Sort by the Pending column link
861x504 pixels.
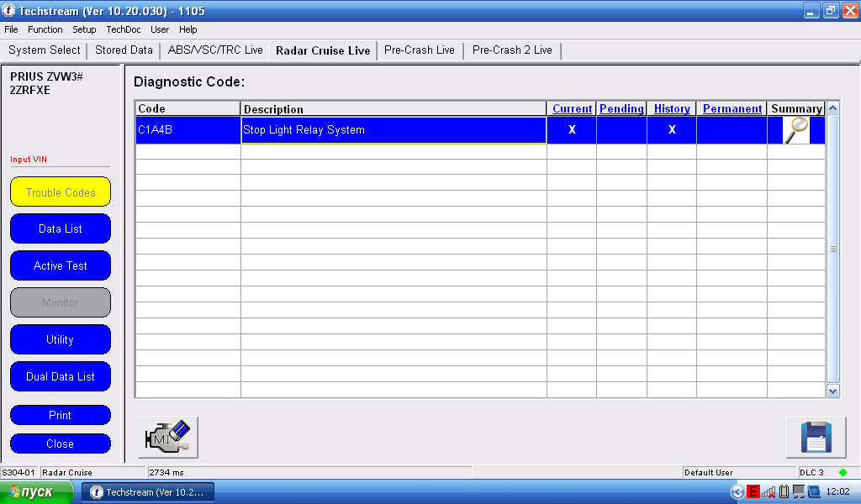coord(621,108)
